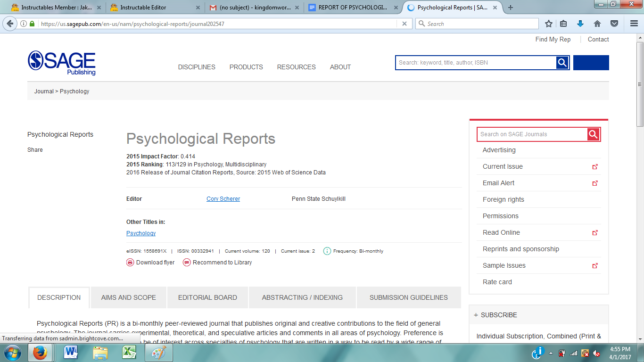Click the external link icon beside Sample Issues
Screen dimensions: 644x362
click(x=595, y=265)
